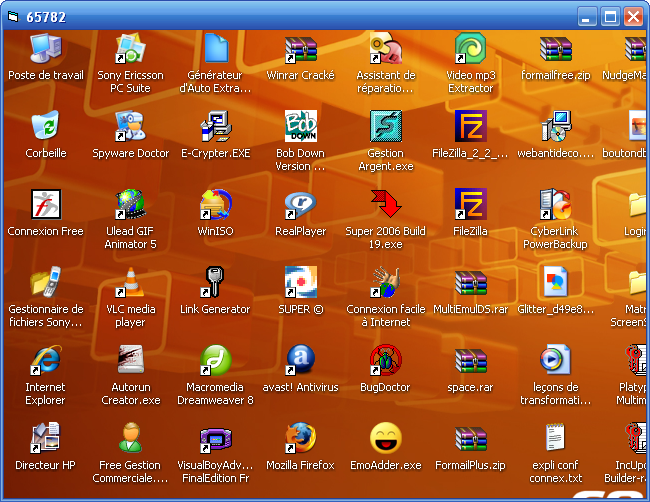Open avast! Antivirus
Viewport: 650px width, 502px height.
tap(301, 360)
